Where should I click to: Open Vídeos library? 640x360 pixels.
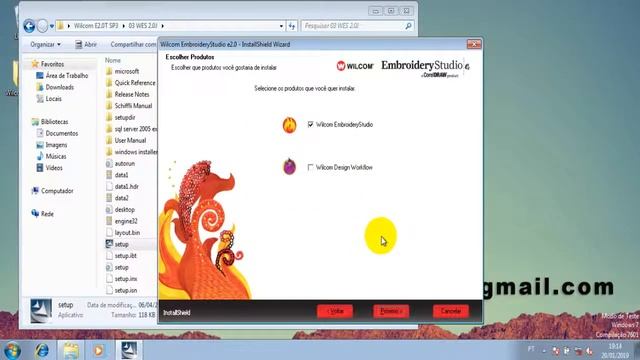tap(54, 167)
